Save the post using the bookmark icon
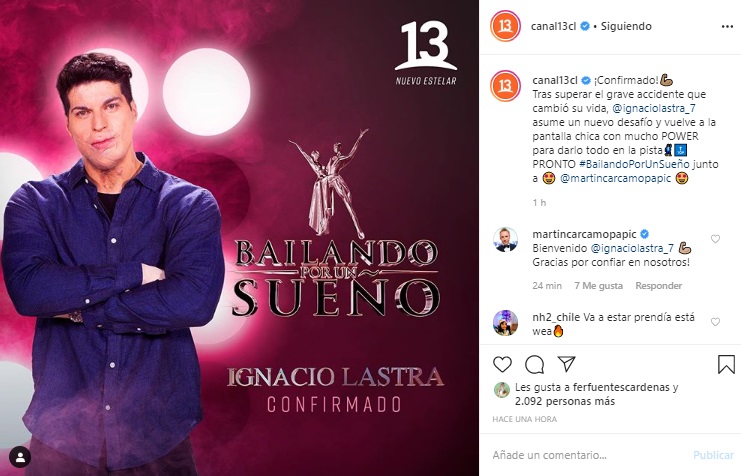Viewport: 741px width, 476px height. tap(726, 364)
